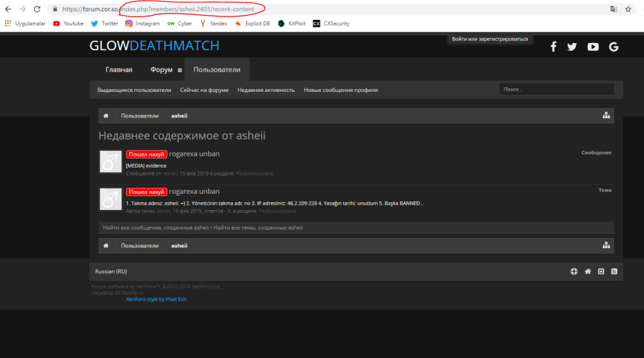
Task: Open Недавняя активность in the sub-navigation
Action: [266, 90]
